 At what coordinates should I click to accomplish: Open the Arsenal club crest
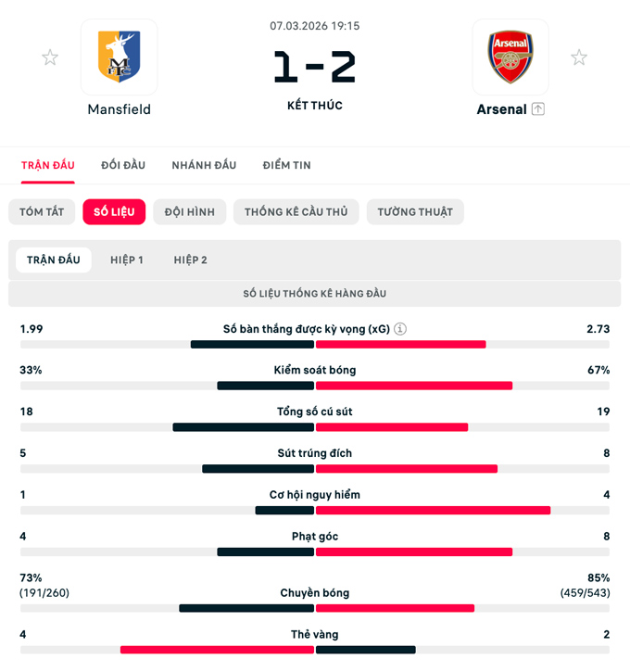click(x=510, y=57)
